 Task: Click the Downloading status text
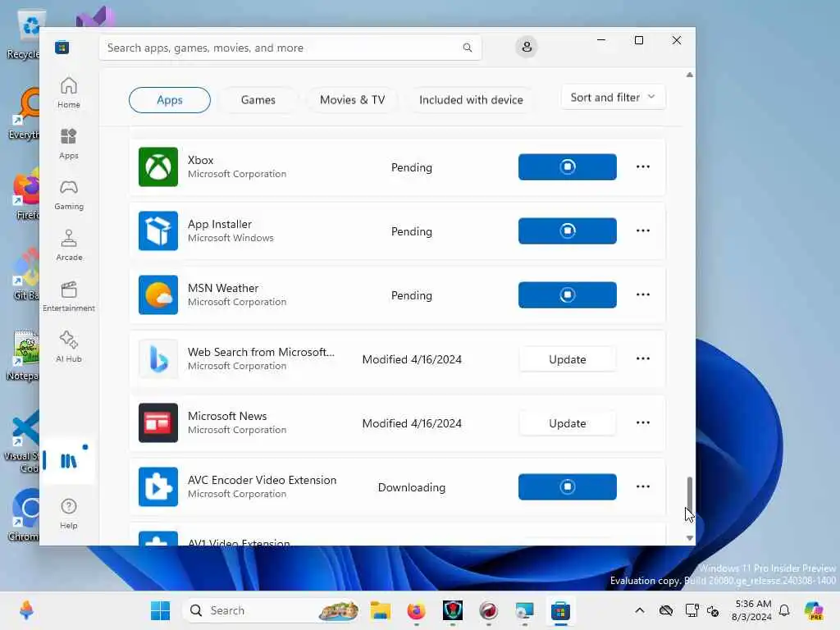[412, 487]
